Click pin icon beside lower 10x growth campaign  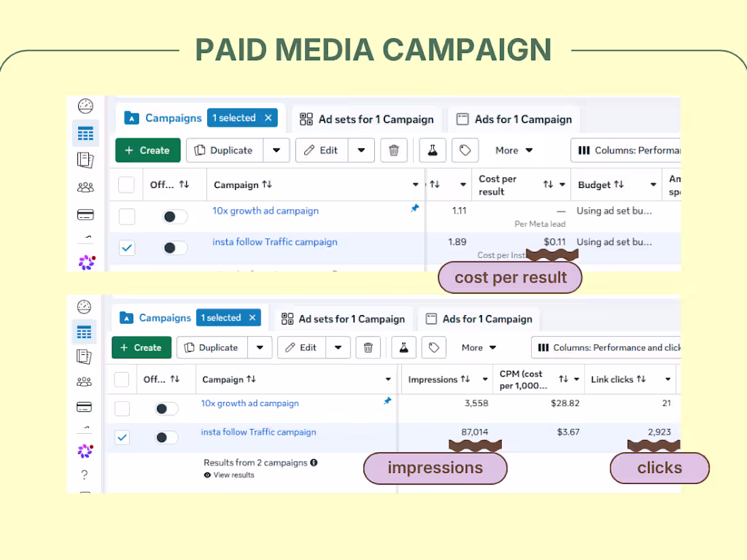tap(387, 401)
